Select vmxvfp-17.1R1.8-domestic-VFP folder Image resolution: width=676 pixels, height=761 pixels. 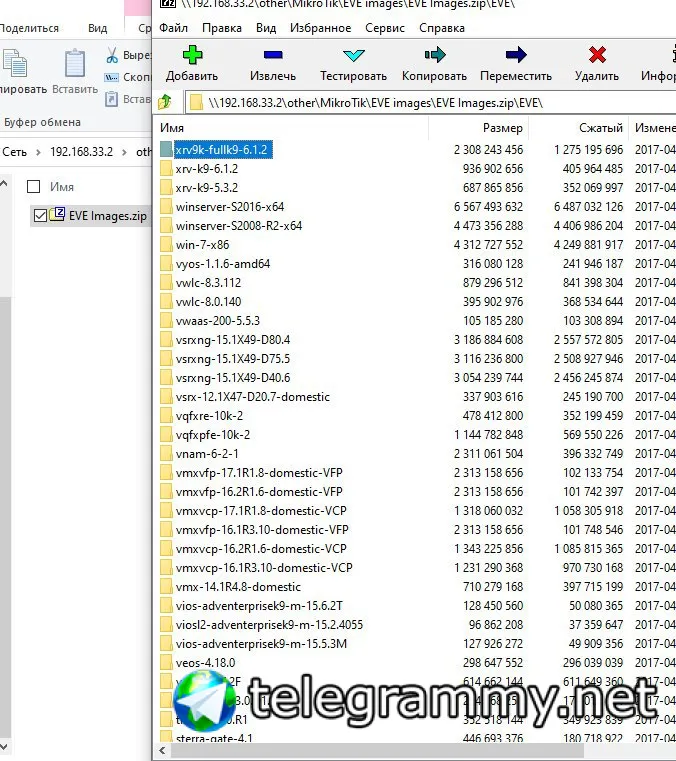[x=259, y=473]
